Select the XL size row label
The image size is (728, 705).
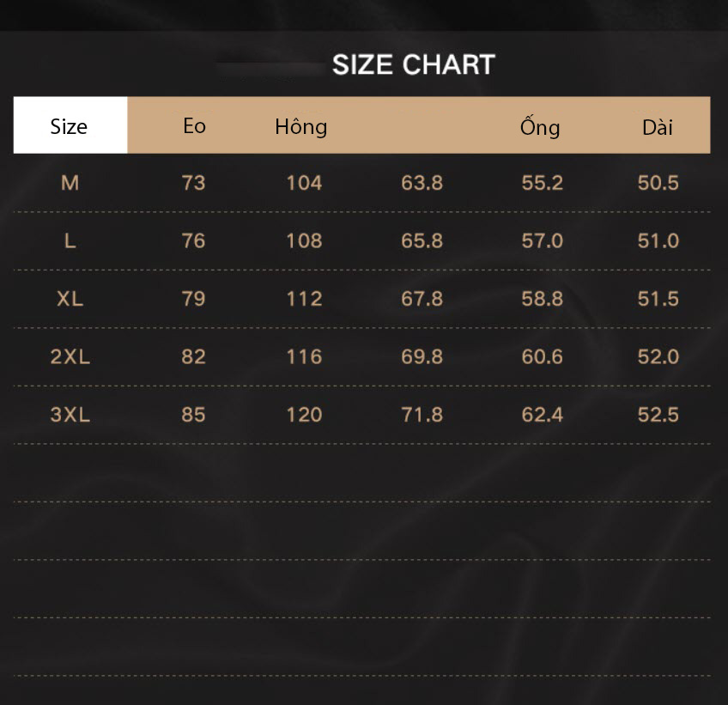pos(70,299)
